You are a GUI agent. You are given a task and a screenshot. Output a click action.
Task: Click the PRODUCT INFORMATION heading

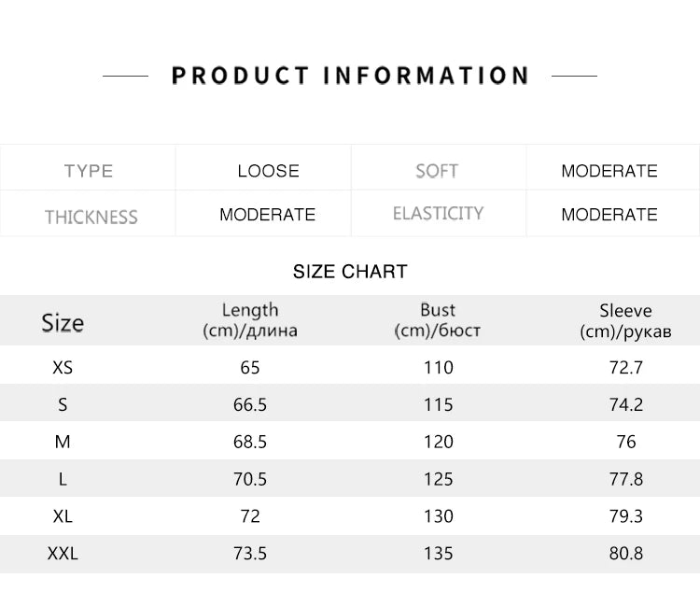tap(350, 76)
